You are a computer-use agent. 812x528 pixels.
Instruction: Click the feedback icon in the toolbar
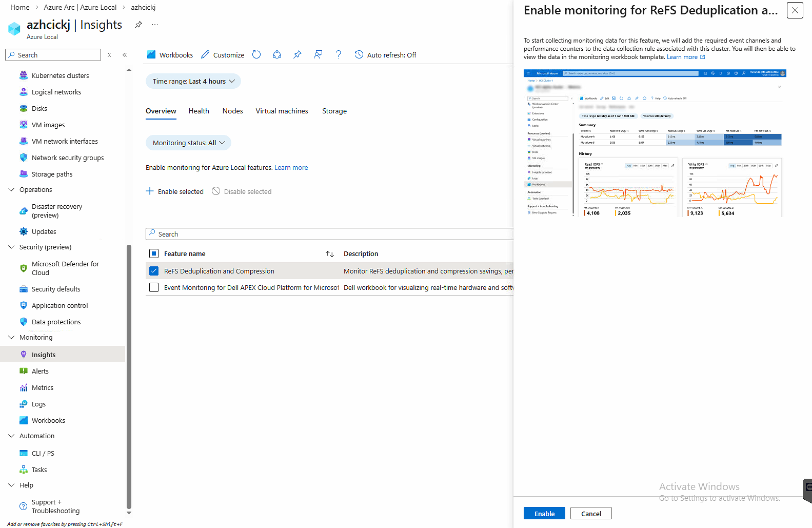[x=318, y=55]
